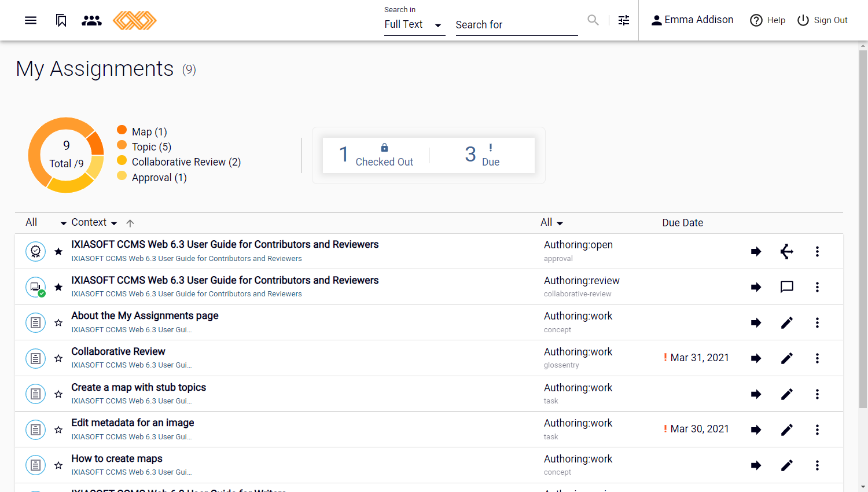Forward arrow for Edit metadata for an image
868x492 pixels.
point(756,429)
